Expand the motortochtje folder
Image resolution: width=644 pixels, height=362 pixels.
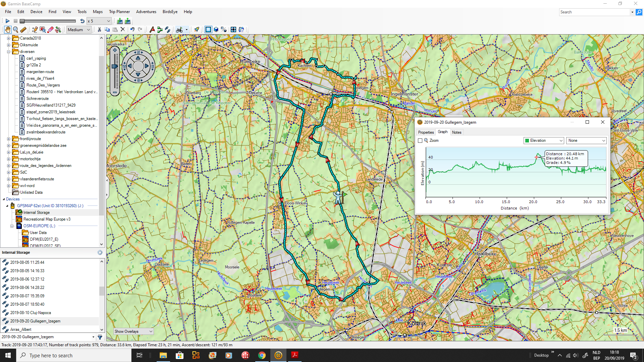coord(9,159)
